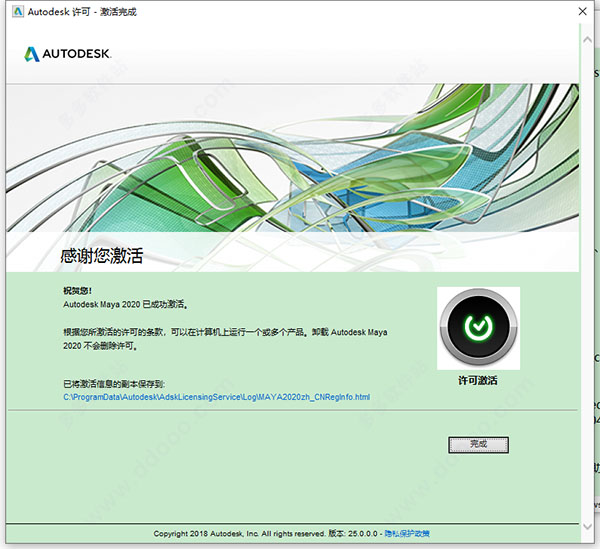Click the 已将激活信息的副本保存到 text

[114, 384]
